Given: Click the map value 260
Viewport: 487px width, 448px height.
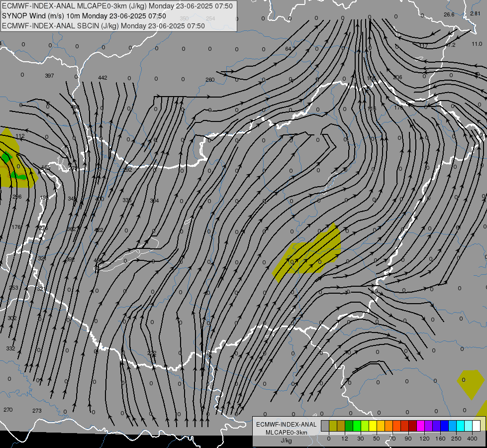Looking at the screenshot, I should (x=210, y=80).
